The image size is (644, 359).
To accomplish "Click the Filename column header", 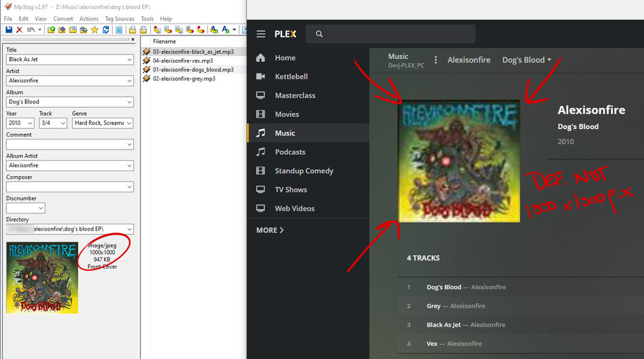I will click(x=165, y=41).
